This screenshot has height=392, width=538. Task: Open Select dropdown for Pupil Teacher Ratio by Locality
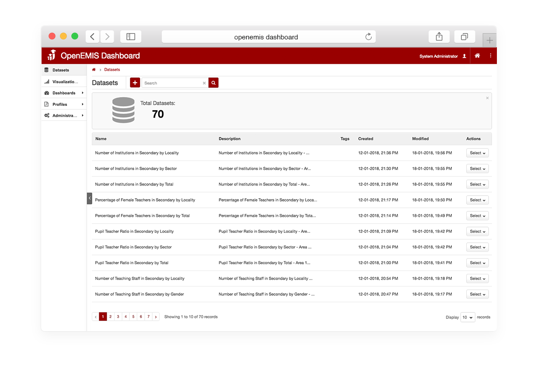478,231
